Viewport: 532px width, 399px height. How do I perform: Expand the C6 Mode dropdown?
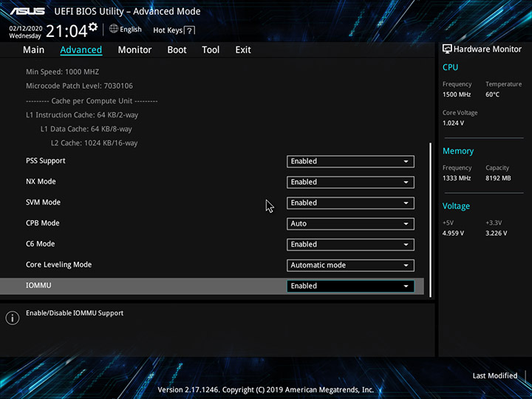point(350,245)
